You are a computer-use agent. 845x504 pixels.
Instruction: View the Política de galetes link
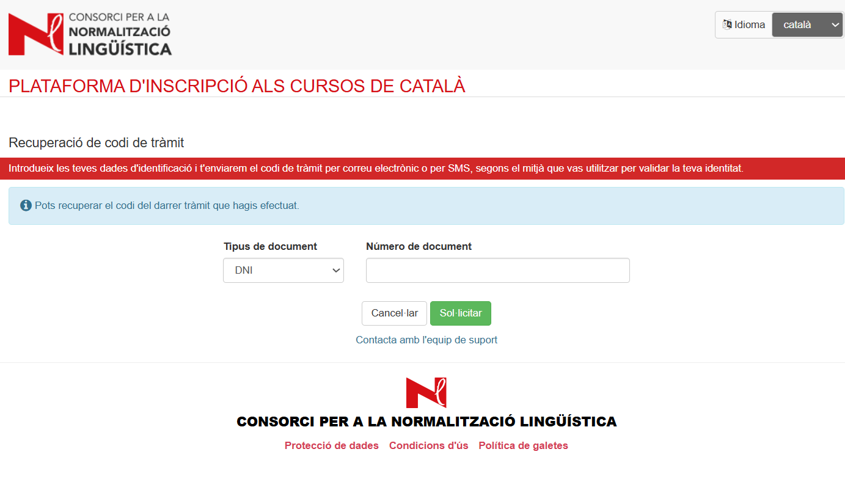pyautogui.click(x=523, y=446)
